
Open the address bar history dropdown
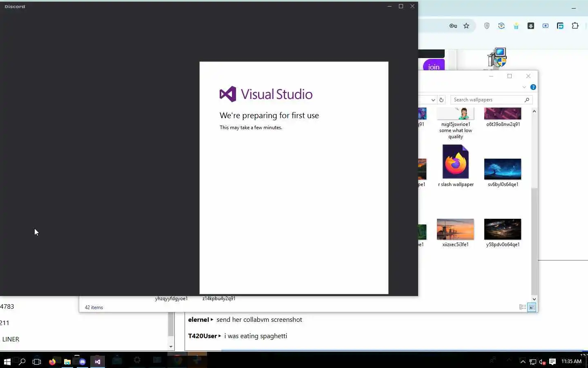click(x=433, y=100)
